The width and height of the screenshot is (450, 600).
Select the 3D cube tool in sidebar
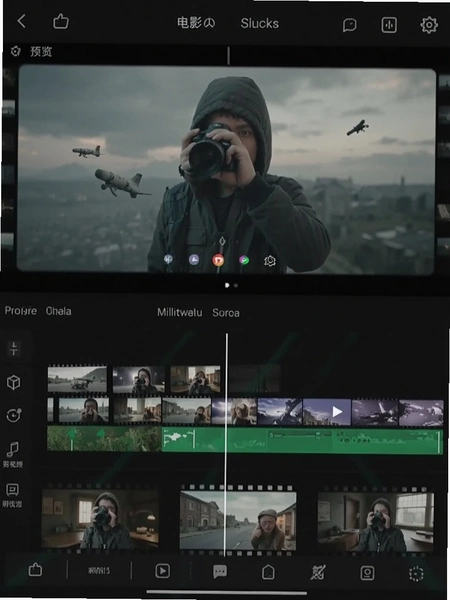tap(13, 382)
